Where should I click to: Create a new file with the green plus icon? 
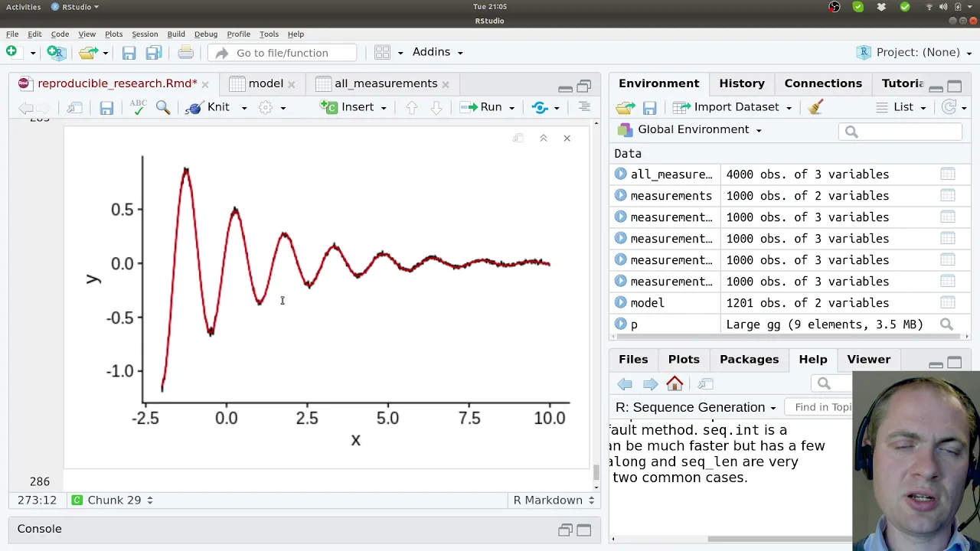coord(11,52)
